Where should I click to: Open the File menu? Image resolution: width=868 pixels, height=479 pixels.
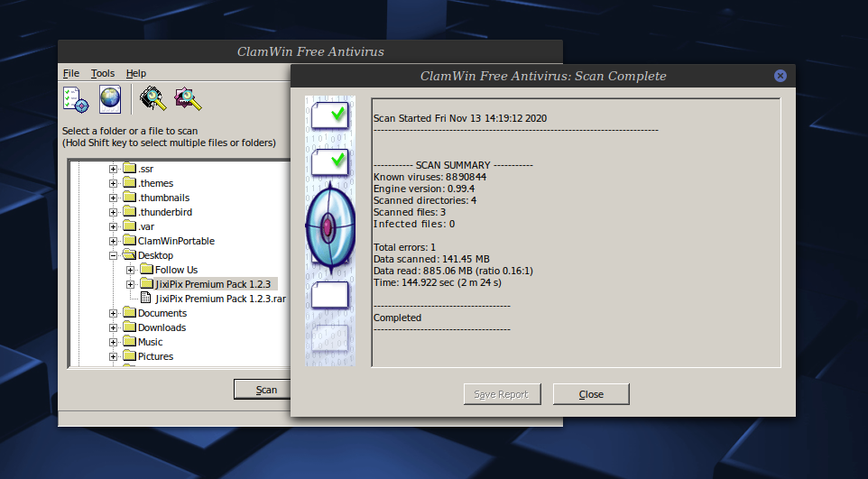(71, 73)
